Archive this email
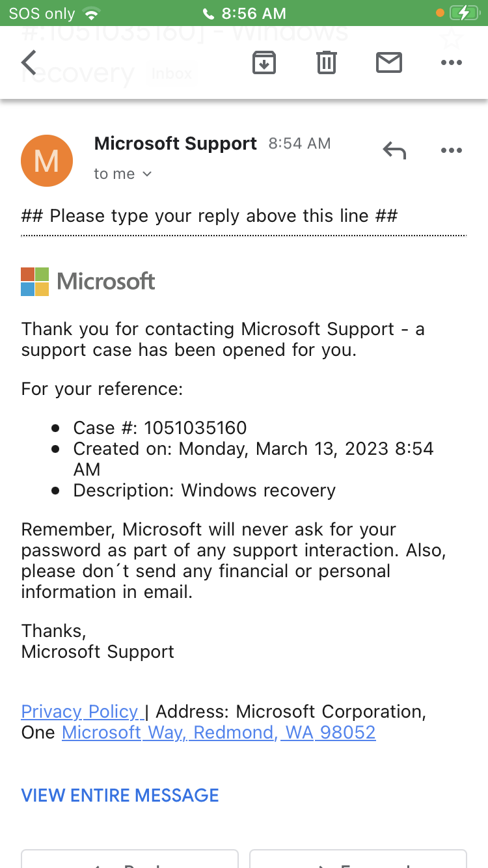Viewport: 488px width, 868px height. coord(264,62)
